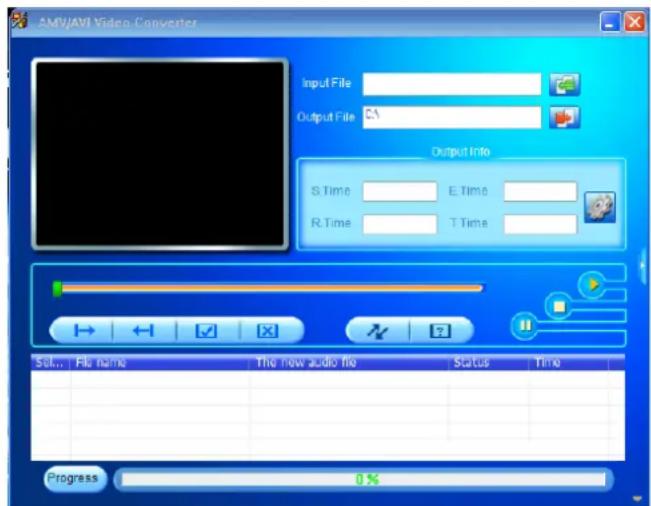
Task: Click the S.Time field
Action: pos(400,191)
